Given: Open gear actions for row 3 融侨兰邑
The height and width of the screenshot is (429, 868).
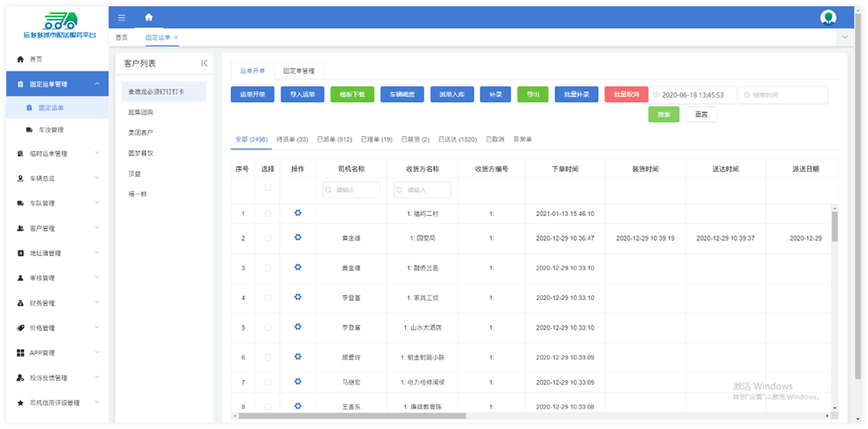Looking at the screenshot, I should (298, 267).
